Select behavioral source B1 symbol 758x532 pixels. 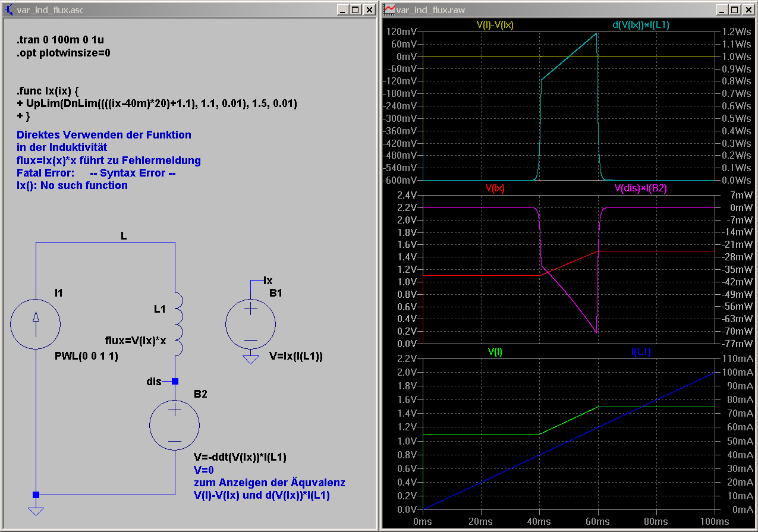(250, 325)
